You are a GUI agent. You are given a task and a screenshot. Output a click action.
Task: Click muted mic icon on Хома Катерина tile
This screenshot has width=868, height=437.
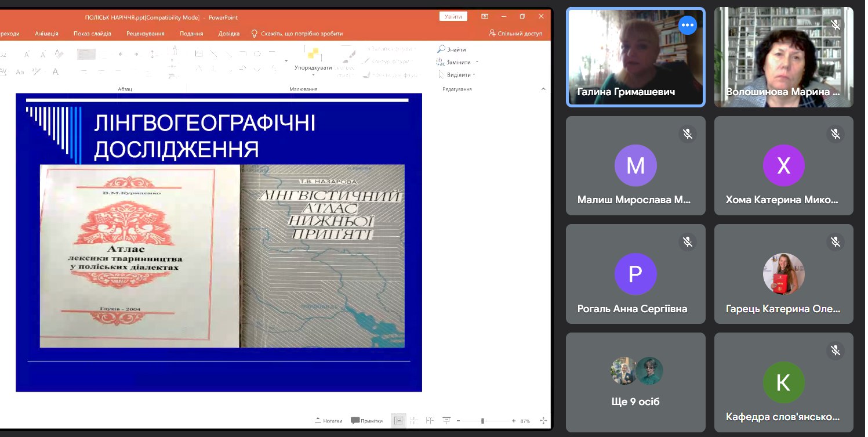point(836,134)
